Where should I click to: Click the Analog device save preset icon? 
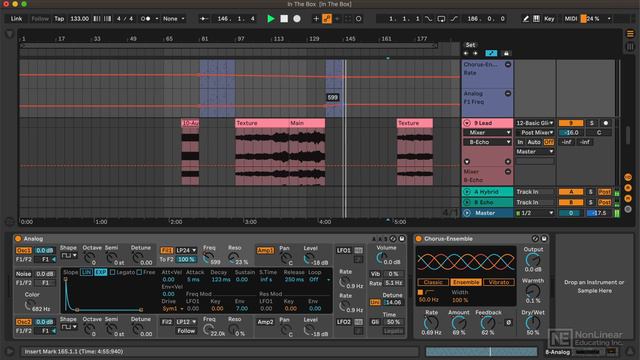[402, 239]
